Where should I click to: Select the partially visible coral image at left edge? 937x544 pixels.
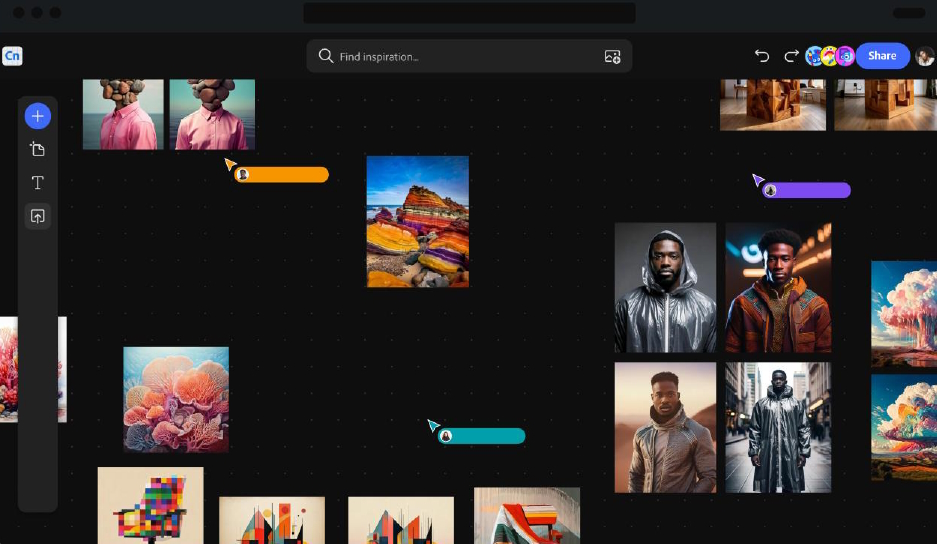click(x=9, y=369)
